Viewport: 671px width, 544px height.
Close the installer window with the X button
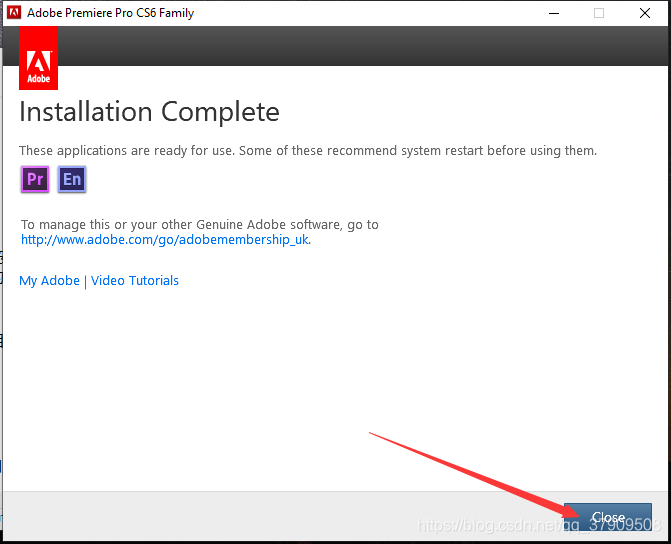pyautogui.click(x=644, y=13)
